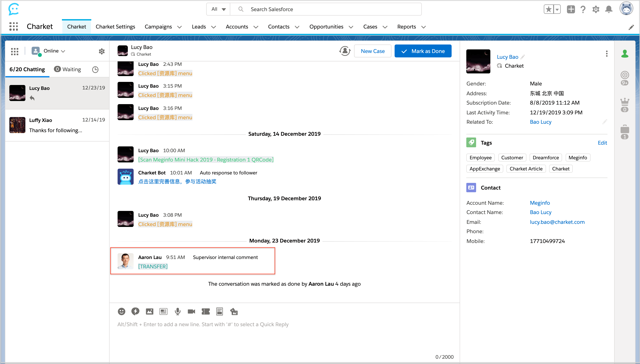Open Salesforce Help question mark
640x364 pixels.
[x=583, y=9]
